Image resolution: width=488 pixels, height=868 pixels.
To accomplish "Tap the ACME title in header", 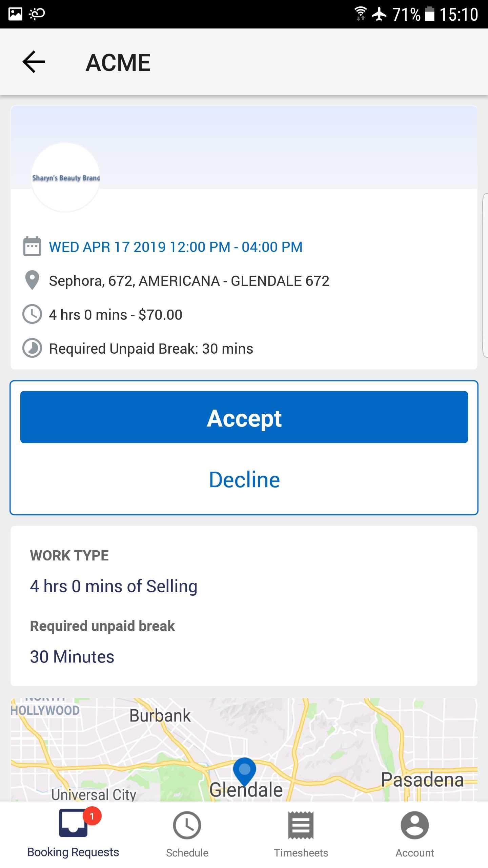I will pos(118,63).
